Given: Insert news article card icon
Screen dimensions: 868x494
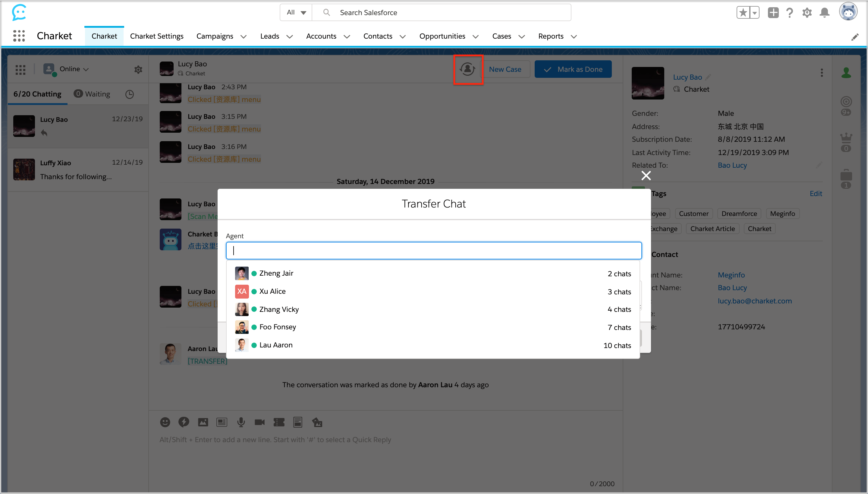Looking at the screenshot, I should coord(222,422).
